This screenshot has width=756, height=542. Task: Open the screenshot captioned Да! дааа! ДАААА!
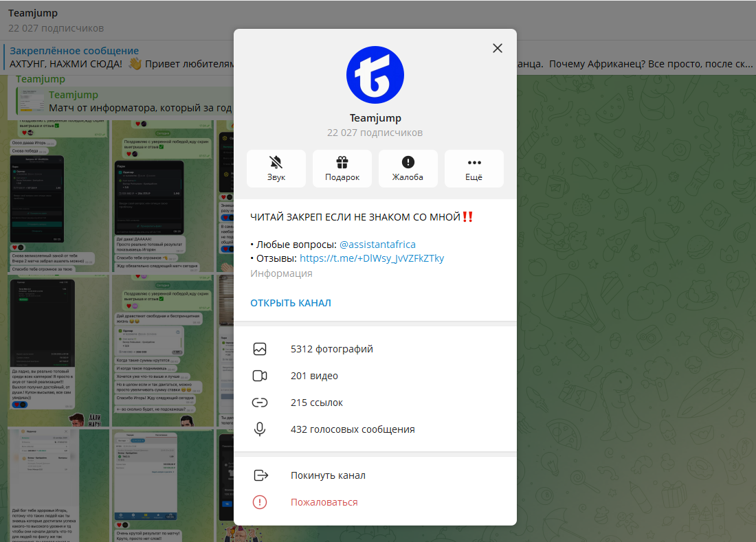[x=163, y=196]
